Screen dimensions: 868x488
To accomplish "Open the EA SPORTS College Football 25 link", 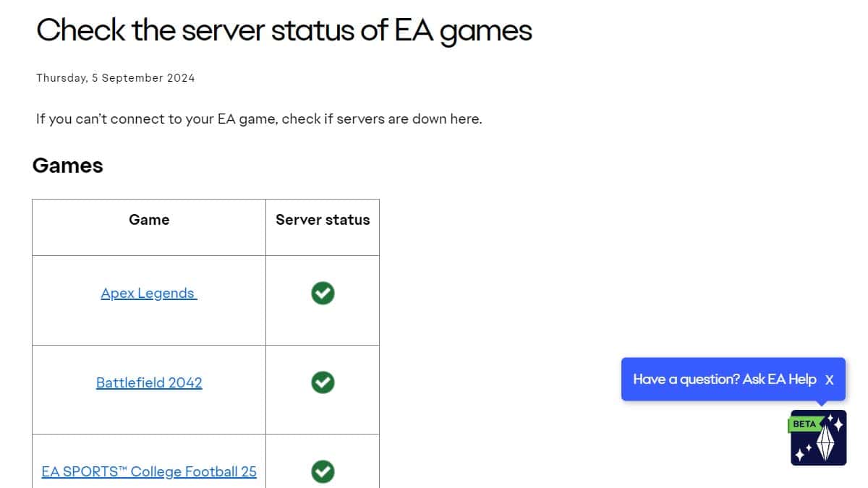I will point(149,471).
